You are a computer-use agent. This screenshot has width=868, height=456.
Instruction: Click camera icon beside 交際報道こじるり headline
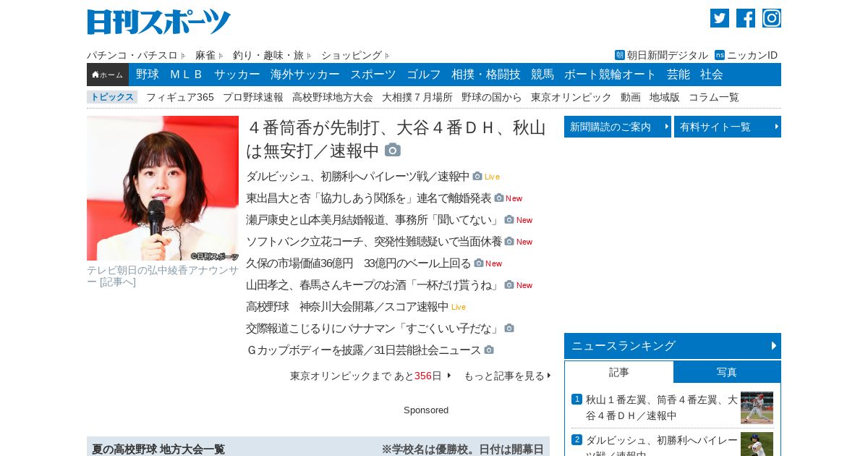509,328
